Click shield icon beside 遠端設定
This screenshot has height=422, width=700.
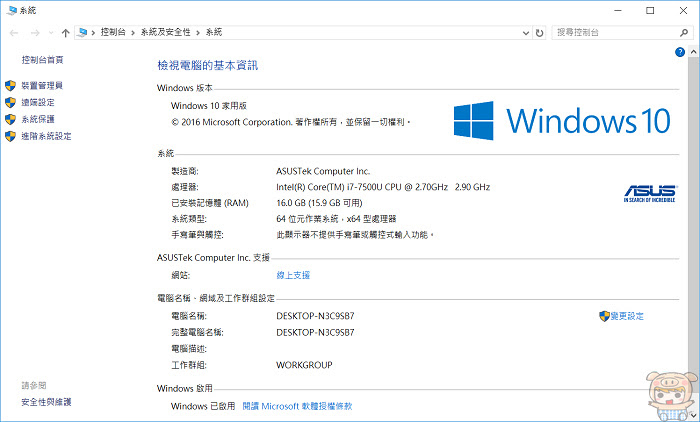pos(10,102)
